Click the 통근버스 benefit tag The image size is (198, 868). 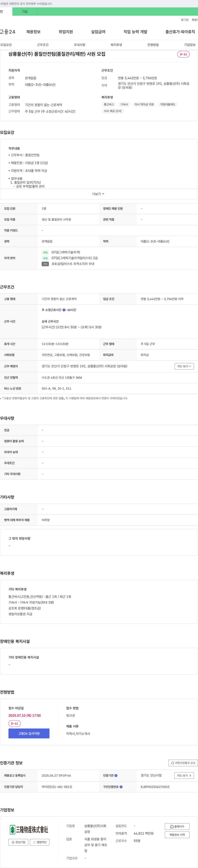click(x=109, y=104)
